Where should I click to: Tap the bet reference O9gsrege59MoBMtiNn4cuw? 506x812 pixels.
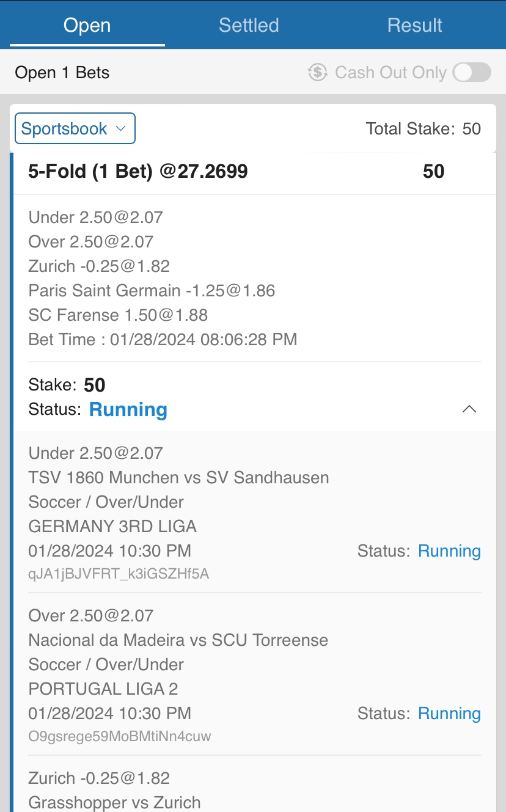(x=120, y=736)
